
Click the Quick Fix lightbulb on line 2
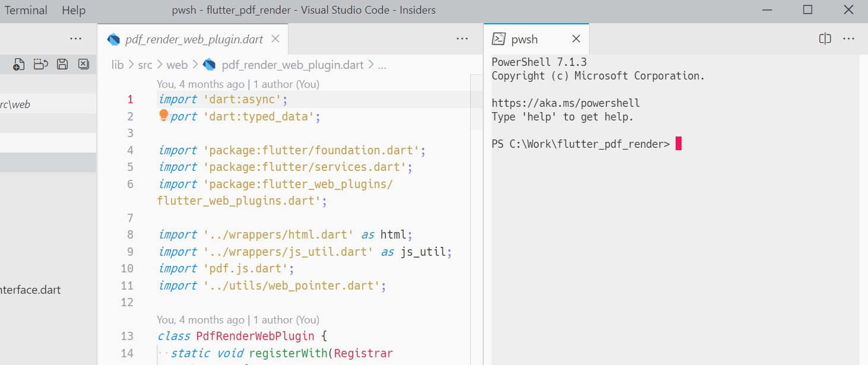point(164,115)
